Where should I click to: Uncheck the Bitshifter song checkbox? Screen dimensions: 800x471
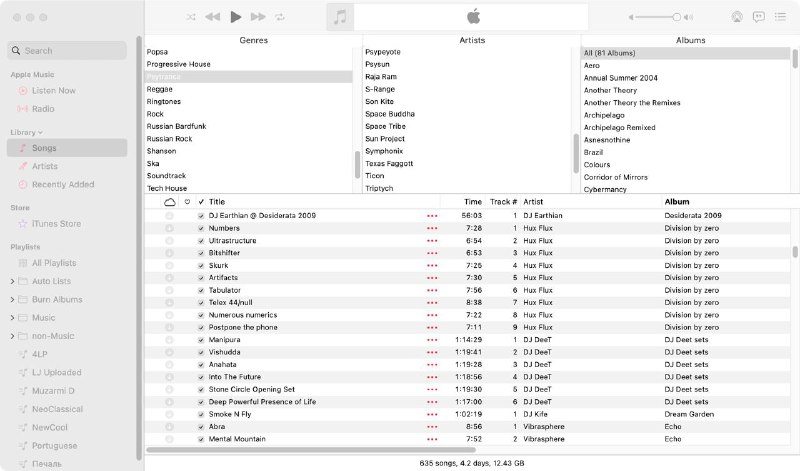[x=201, y=253]
